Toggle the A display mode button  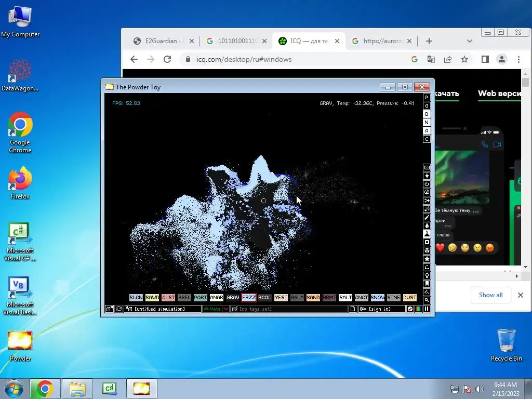tap(427, 131)
